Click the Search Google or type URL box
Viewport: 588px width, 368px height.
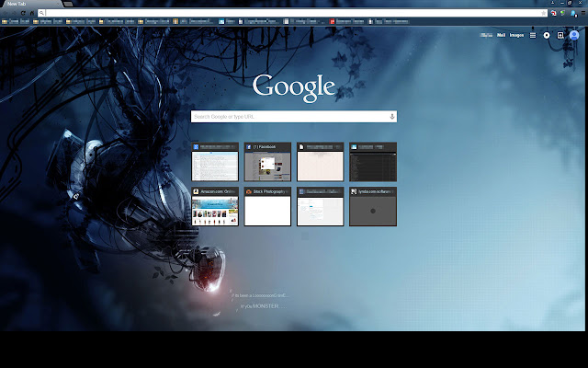(294, 117)
